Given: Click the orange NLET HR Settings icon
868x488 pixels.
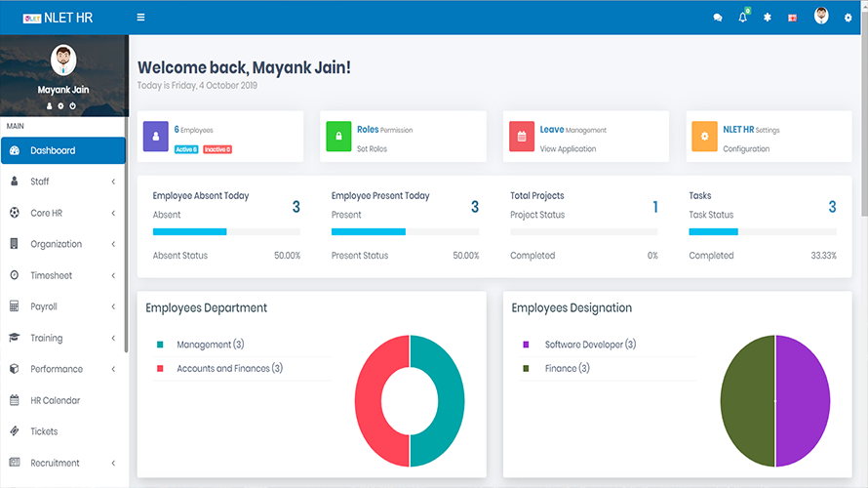Looking at the screenshot, I should click(705, 137).
